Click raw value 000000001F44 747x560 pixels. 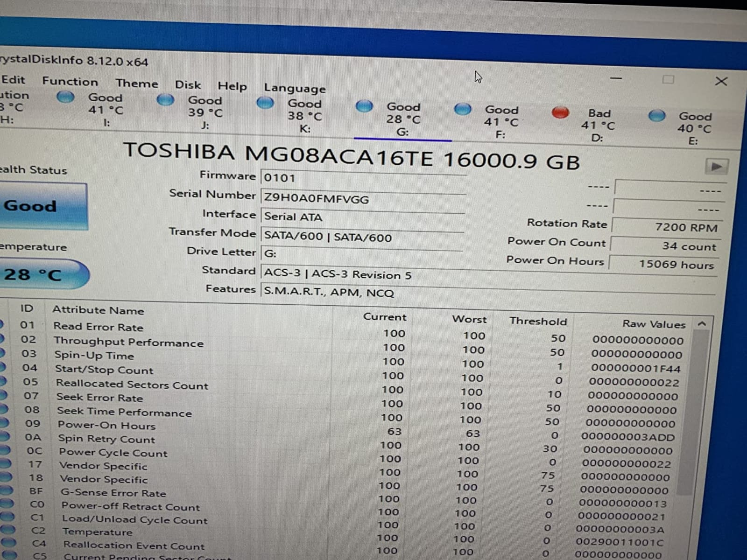pos(636,368)
